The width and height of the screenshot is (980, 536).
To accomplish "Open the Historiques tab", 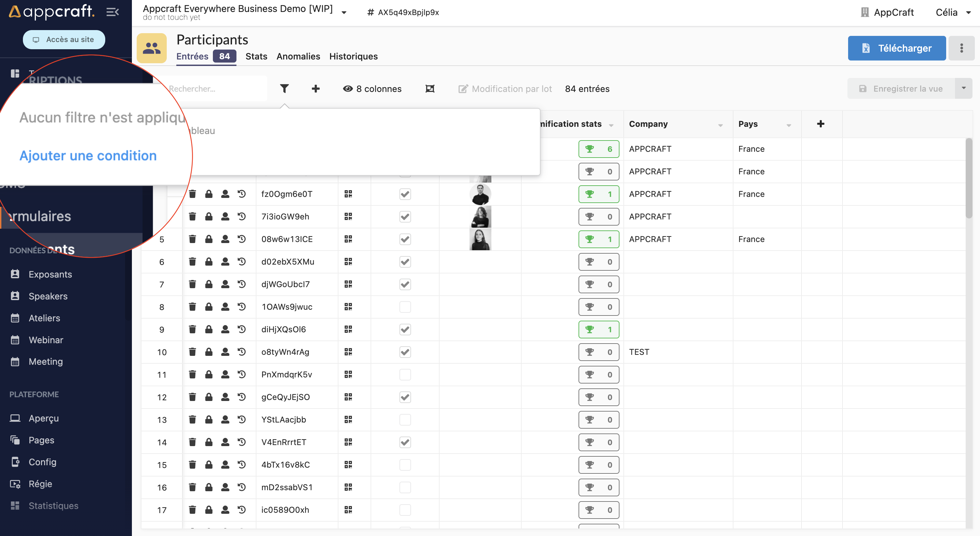I will 353,56.
